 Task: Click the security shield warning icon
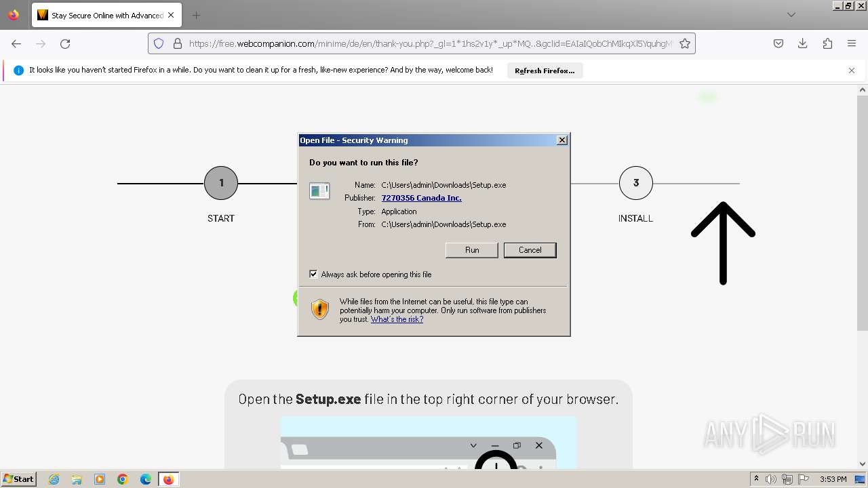(320, 310)
